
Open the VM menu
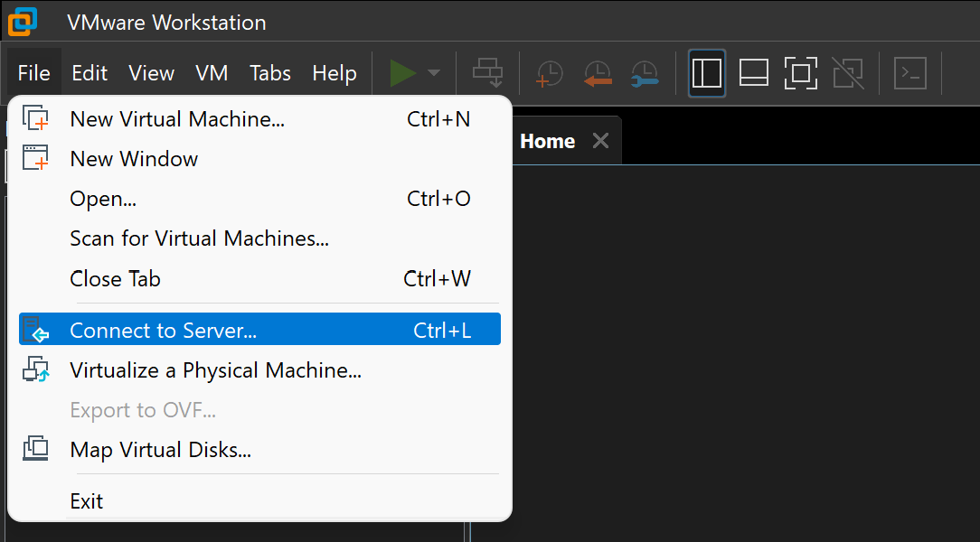click(212, 73)
